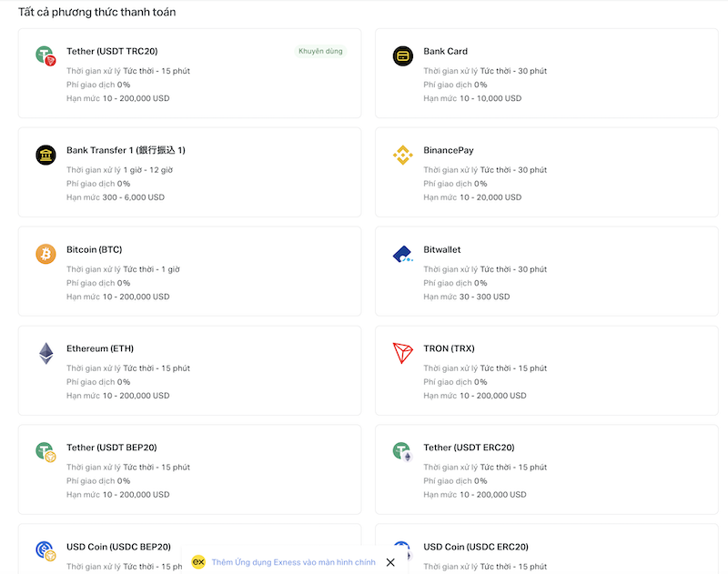Click the Tether USDT BEP20 icon
Screen dimensions: 728x574
point(45,452)
